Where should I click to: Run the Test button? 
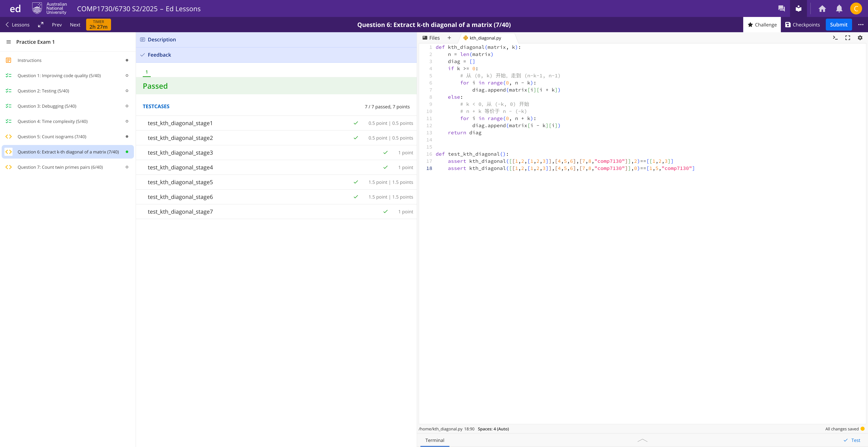pyautogui.click(x=852, y=440)
